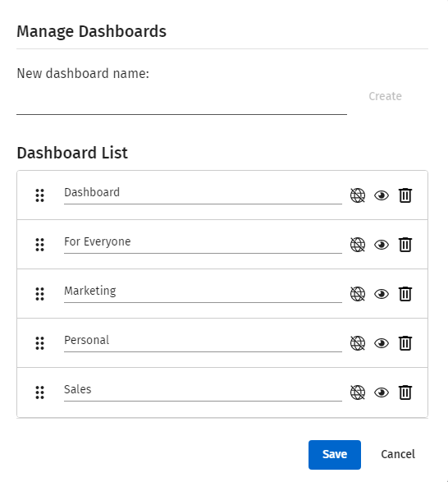The image size is (448, 482).
Task: Click the drag handle next to Dashboard
Action: pyautogui.click(x=40, y=195)
